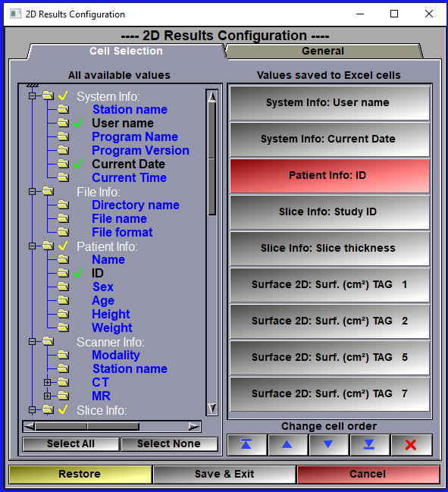Delete selected cell with red X
This screenshot has height=492, width=448.
pos(412,445)
